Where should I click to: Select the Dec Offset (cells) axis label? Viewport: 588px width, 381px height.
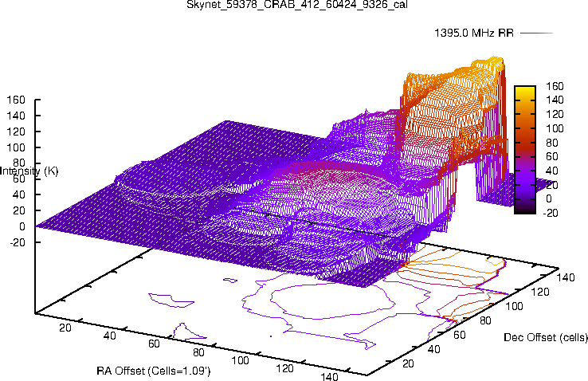click(546, 338)
